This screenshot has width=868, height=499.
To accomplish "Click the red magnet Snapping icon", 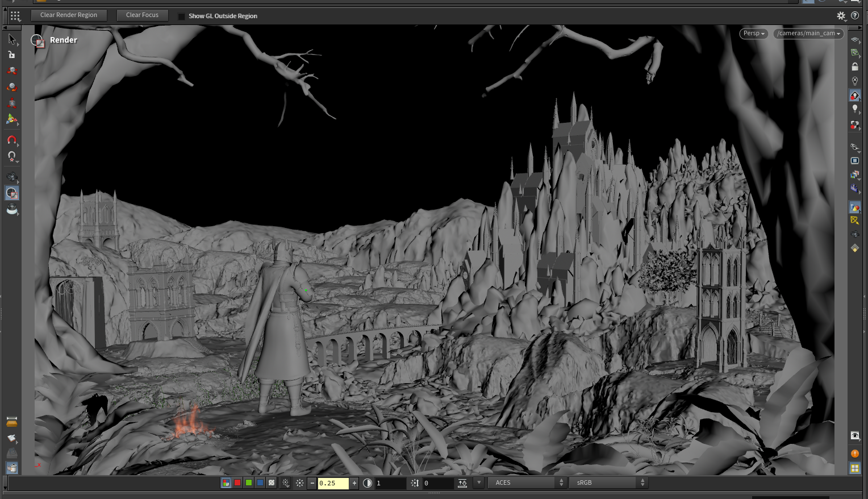I will pos(11,140).
